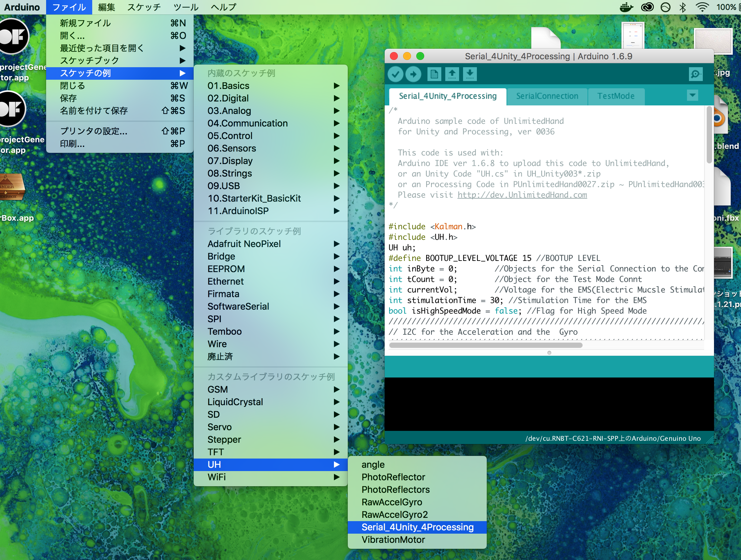The height and width of the screenshot is (560, 741).
Task: Switch to the TestMode tab
Action: pyautogui.click(x=616, y=97)
